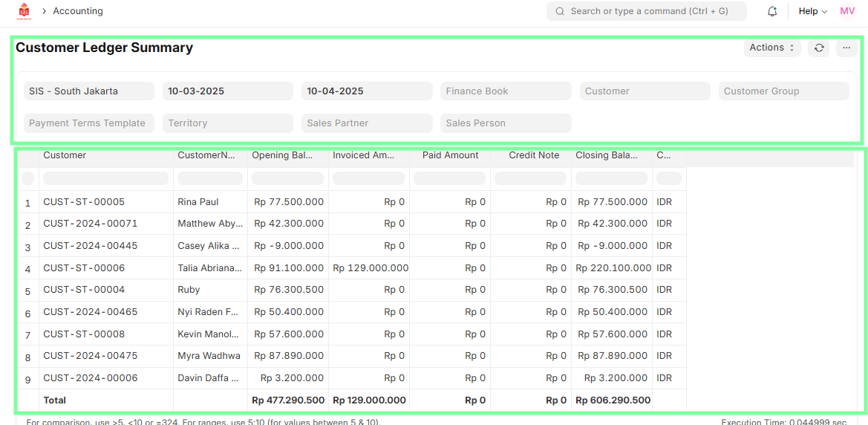Click the search magnifier icon
This screenshot has width=868, height=425.
[x=559, y=11]
